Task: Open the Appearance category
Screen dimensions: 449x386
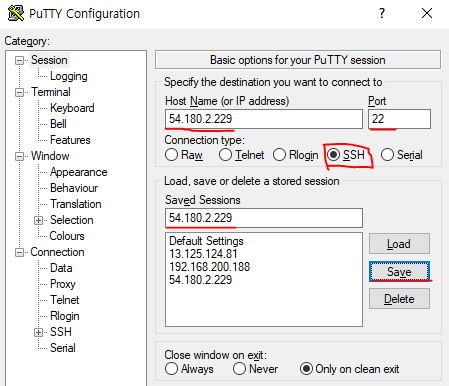Action: (x=79, y=172)
